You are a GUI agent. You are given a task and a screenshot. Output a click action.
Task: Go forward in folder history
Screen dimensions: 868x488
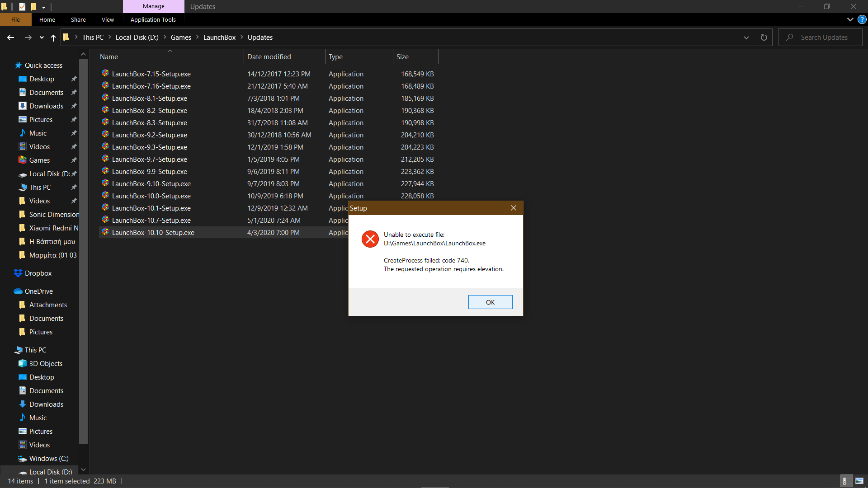pos(28,38)
